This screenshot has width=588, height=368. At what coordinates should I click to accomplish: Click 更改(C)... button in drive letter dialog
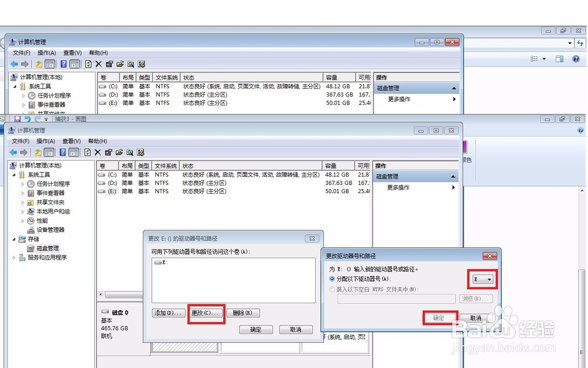click(205, 313)
